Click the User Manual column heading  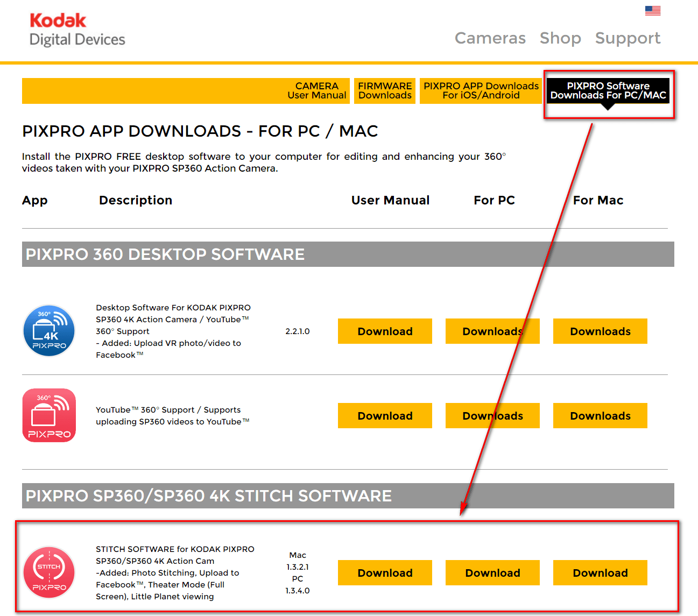[x=390, y=200]
